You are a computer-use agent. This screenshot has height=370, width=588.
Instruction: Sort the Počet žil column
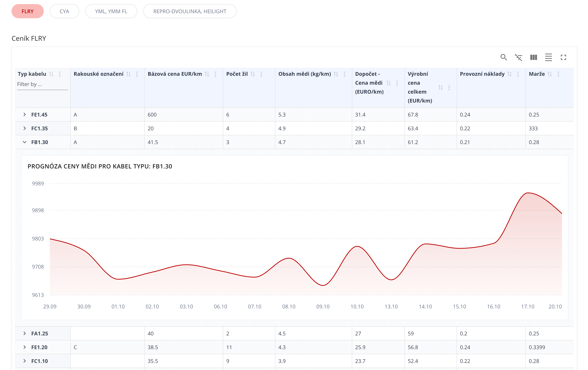(x=253, y=74)
